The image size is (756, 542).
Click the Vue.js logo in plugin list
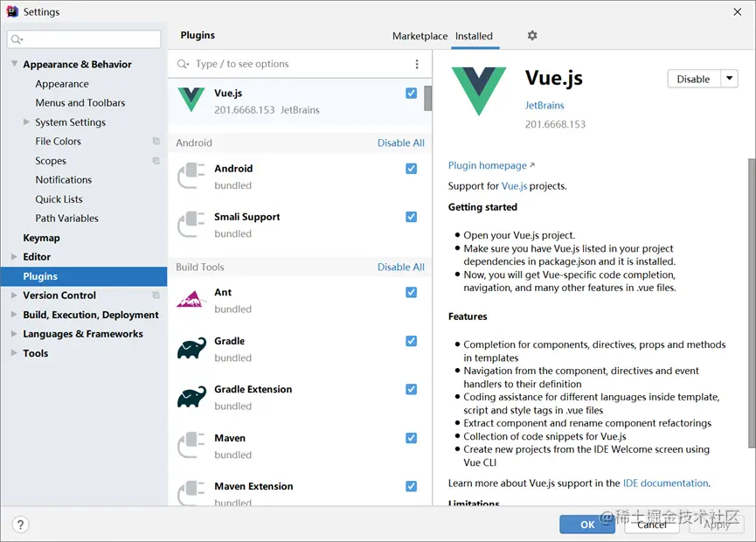pyautogui.click(x=191, y=100)
